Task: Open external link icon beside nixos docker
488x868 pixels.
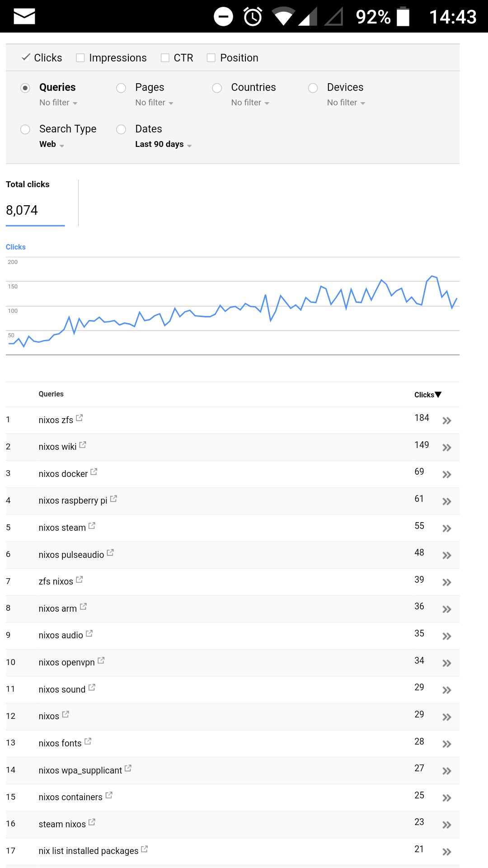Action: click(x=94, y=472)
